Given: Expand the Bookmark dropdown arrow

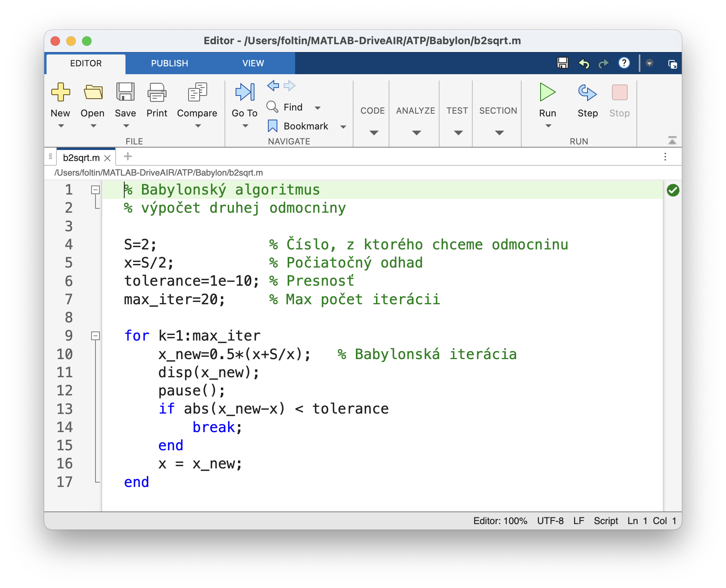Looking at the screenshot, I should [x=343, y=127].
